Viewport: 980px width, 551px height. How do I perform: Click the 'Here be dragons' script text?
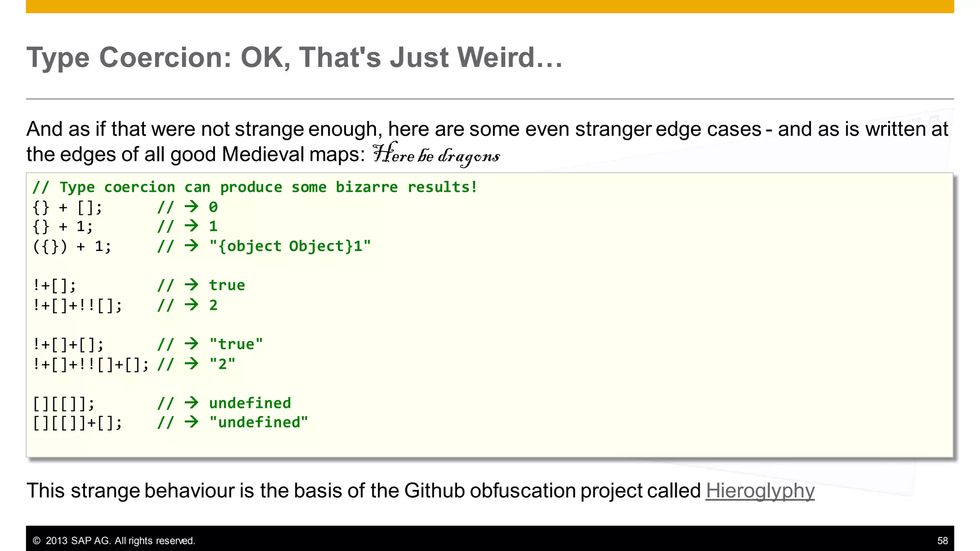pyautogui.click(x=436, y=154)
